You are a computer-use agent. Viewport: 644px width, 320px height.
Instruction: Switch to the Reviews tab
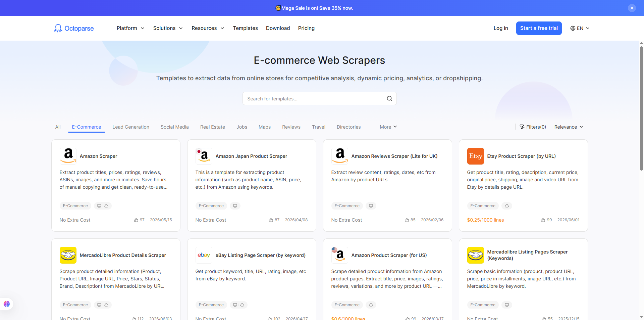[291, 127]
